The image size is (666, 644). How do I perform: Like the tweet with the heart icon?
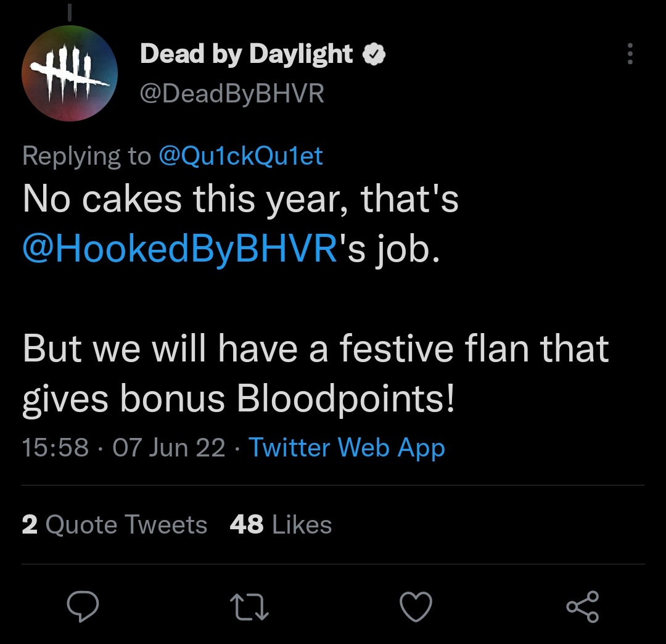click(416, 606)
